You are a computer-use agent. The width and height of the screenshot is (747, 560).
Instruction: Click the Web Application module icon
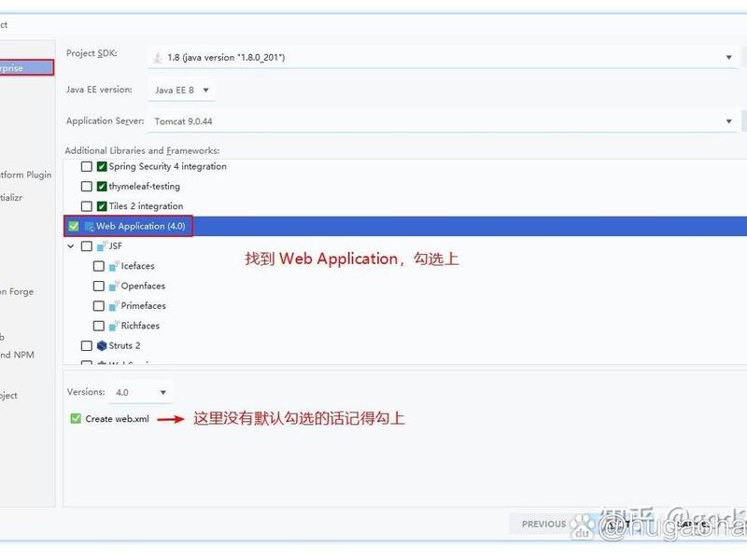click(x=89, y=227)
